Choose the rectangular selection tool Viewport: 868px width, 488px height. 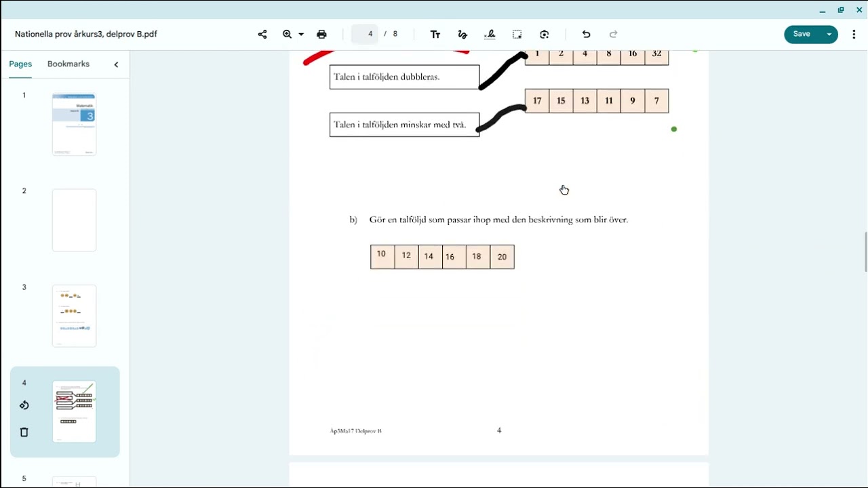pyautogui.click(x=517, y=35)
